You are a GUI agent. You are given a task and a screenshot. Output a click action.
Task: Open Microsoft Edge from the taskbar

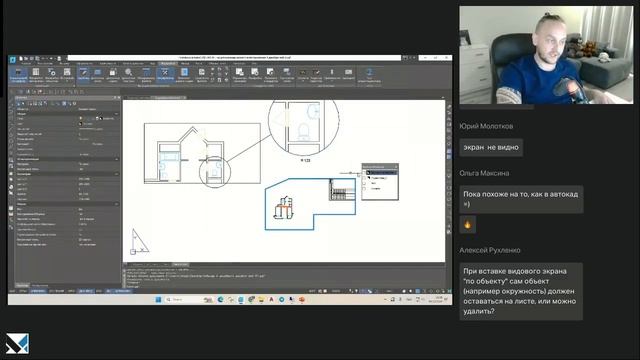(220, 300)
